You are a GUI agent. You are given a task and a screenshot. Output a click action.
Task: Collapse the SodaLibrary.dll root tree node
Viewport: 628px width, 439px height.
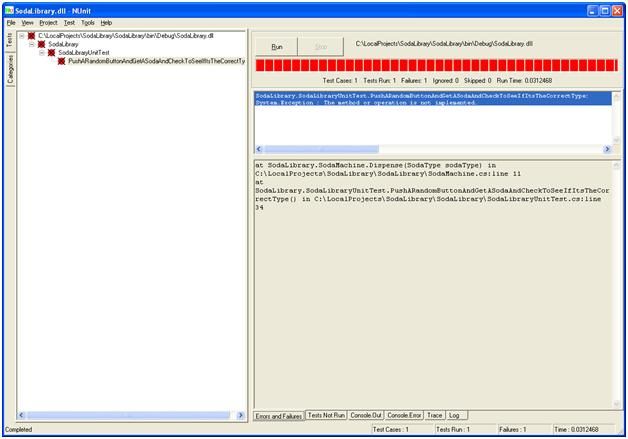click(x=22, y=36)
